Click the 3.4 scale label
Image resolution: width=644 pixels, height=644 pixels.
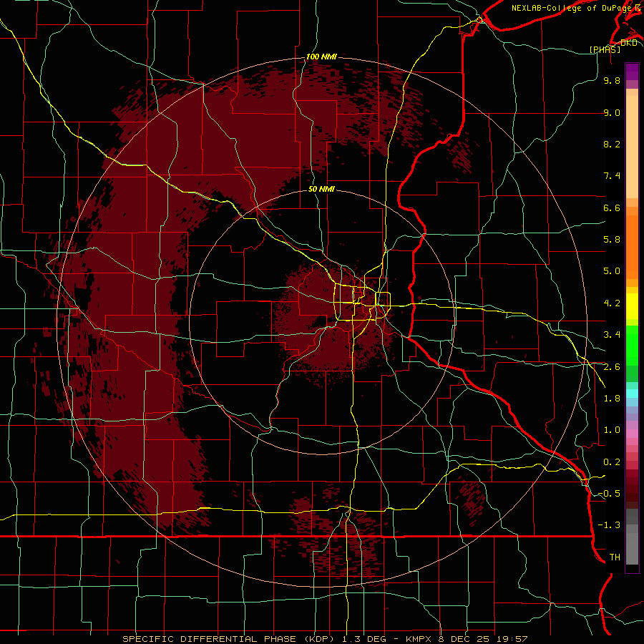tap(612, 335)
